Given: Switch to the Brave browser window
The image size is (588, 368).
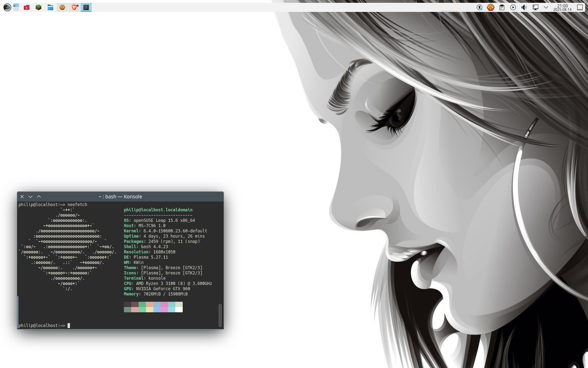Looking at the screenshot, I should 74,7.
